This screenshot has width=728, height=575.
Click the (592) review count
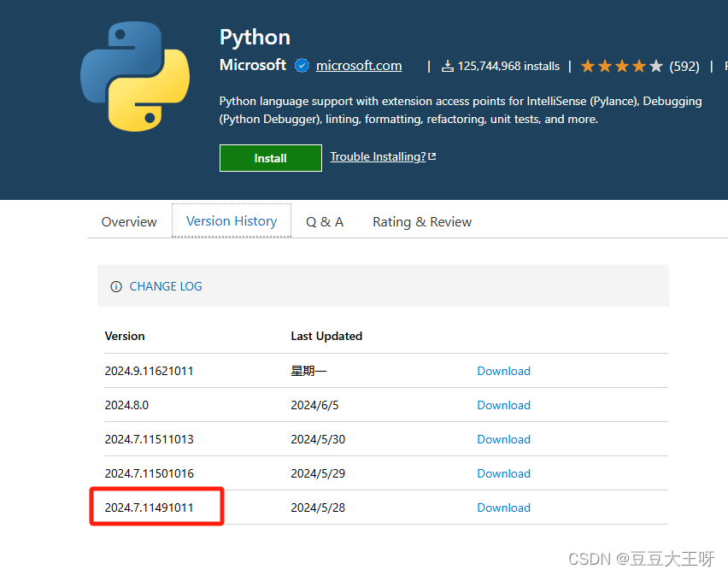pos(684,67)
